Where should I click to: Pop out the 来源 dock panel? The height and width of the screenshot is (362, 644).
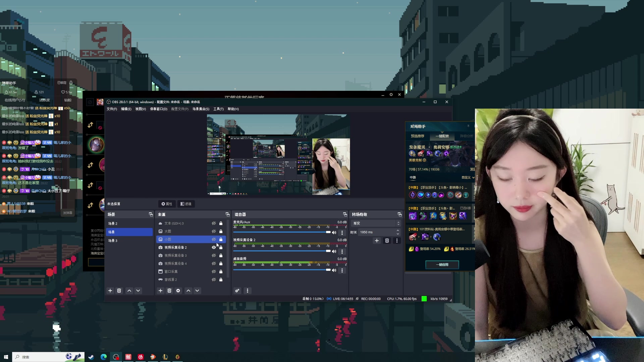[227, 215]
